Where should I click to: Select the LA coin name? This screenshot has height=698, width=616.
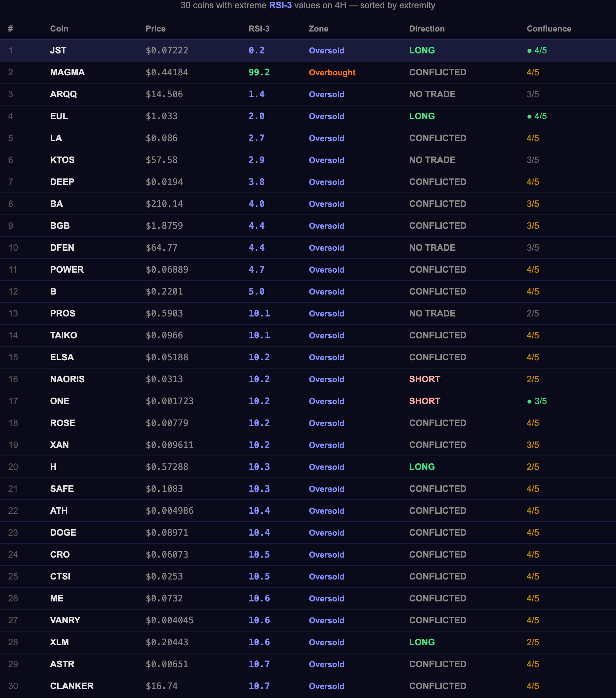[56, 138]
